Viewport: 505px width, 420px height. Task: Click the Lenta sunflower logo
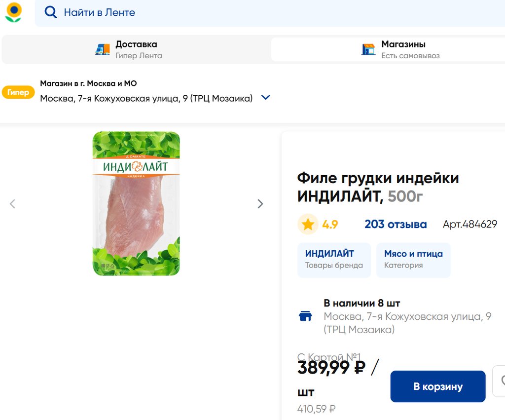tap(13, 12)
